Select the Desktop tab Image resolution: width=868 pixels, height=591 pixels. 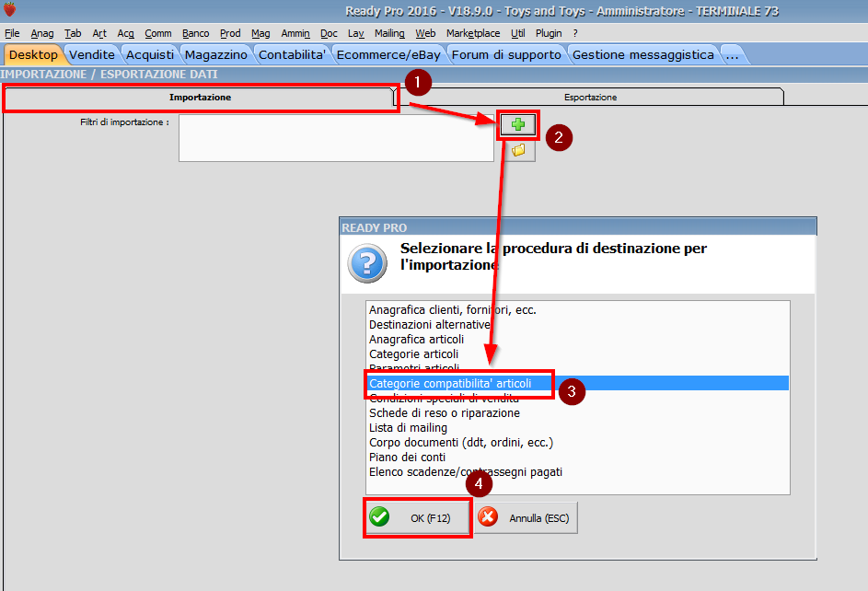point(33,55)
